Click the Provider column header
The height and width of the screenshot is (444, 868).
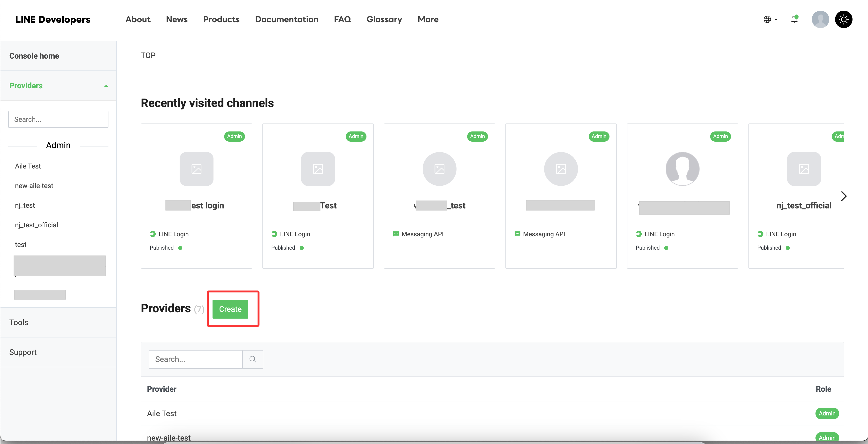coord(161,389)
